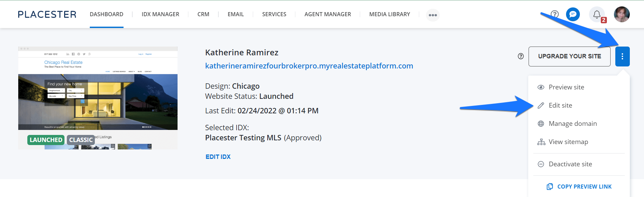Screen dimensions: 644x197
Task: Click the Classic badge on thumbnail
Action: click(x=81, y=140)
